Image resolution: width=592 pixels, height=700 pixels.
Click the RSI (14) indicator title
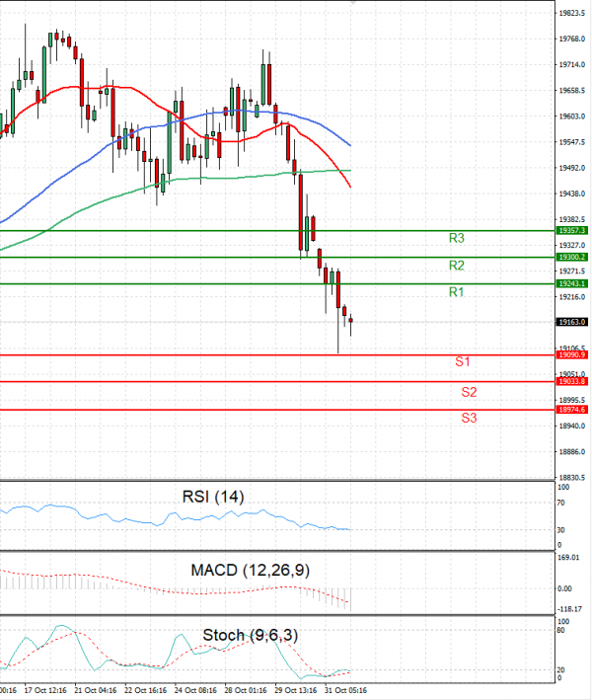click(x=213, y=497)
